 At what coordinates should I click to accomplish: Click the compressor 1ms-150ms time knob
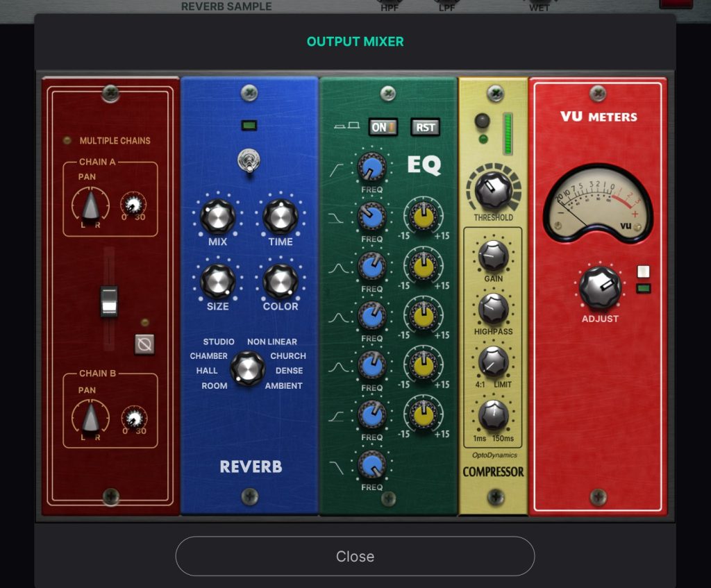pos(493,415)
